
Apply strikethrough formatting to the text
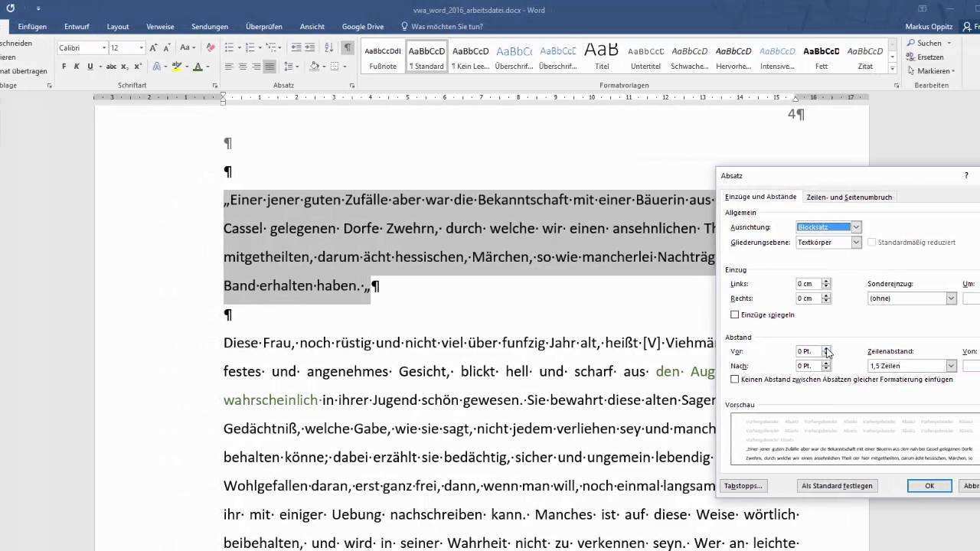pos(104,67)
